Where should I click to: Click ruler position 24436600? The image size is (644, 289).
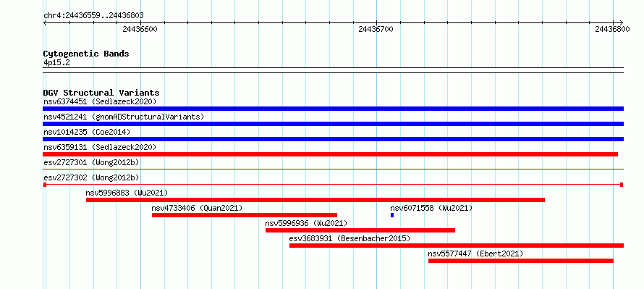pyautogui.click(x=140, y=29)
